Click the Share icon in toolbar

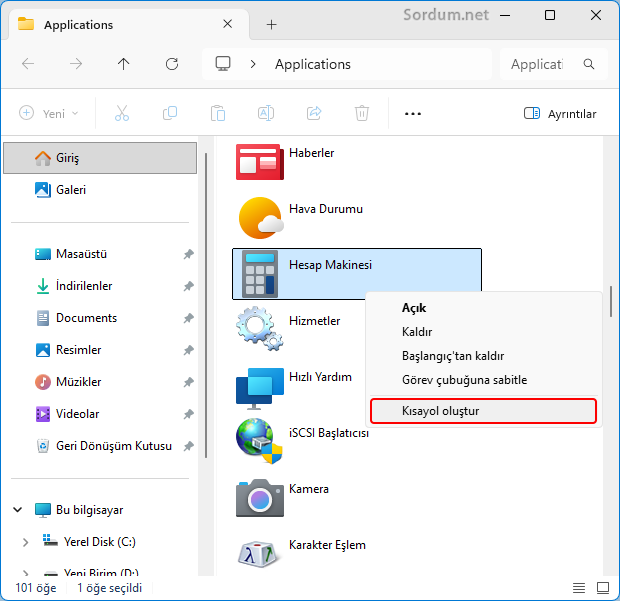(x=314, y=113)
